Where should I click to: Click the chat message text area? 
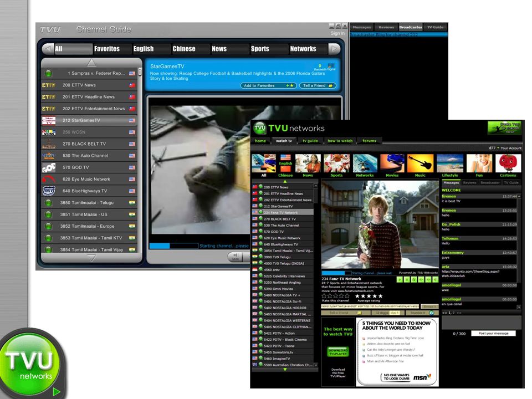point(481,321)
